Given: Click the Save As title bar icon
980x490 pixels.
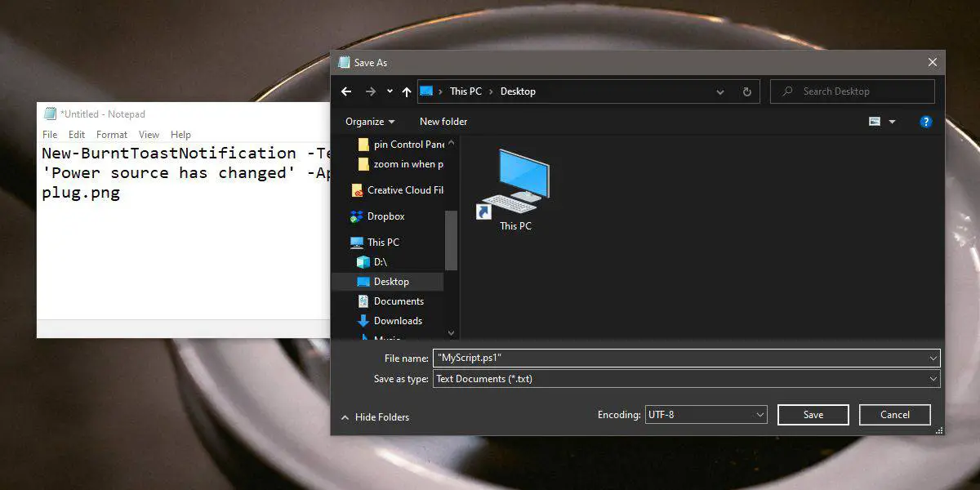Looking at the screenshot, I should tap(344, 62).
